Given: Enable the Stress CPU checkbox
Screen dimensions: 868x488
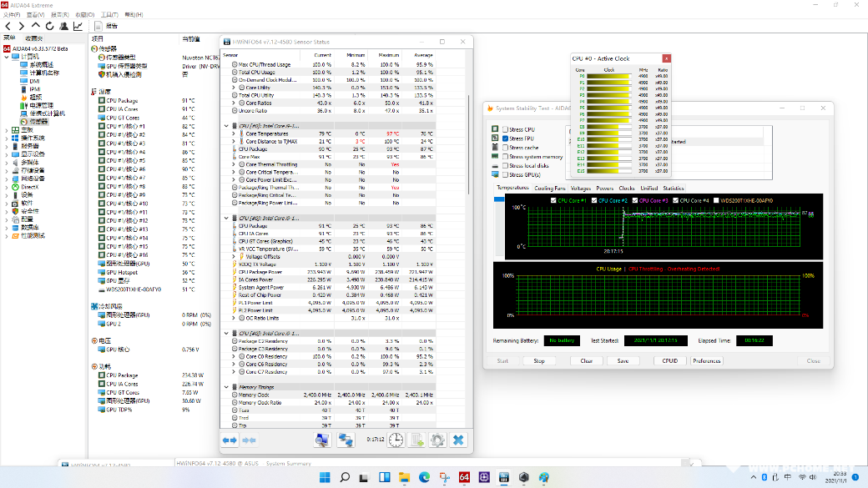Looking at the screenshot, I should pyautogui.click(x=505, y=130).
